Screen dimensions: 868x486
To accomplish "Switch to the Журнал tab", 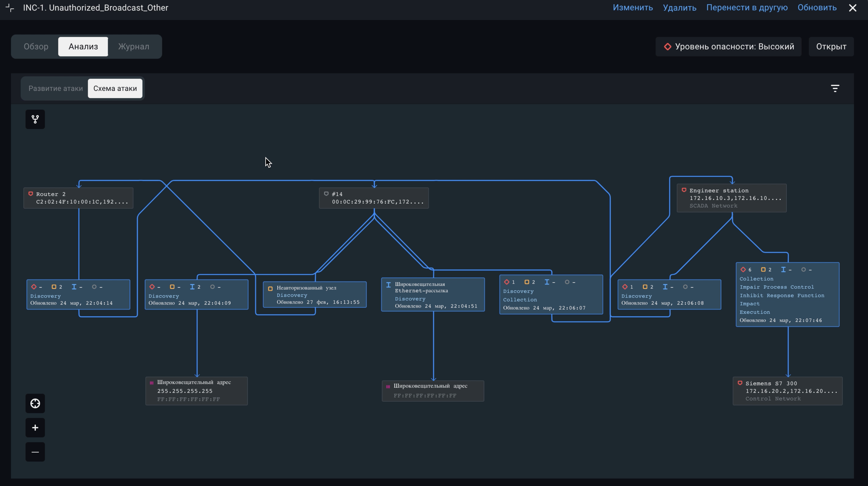I will pyautogui.click(x=133, y=46).
